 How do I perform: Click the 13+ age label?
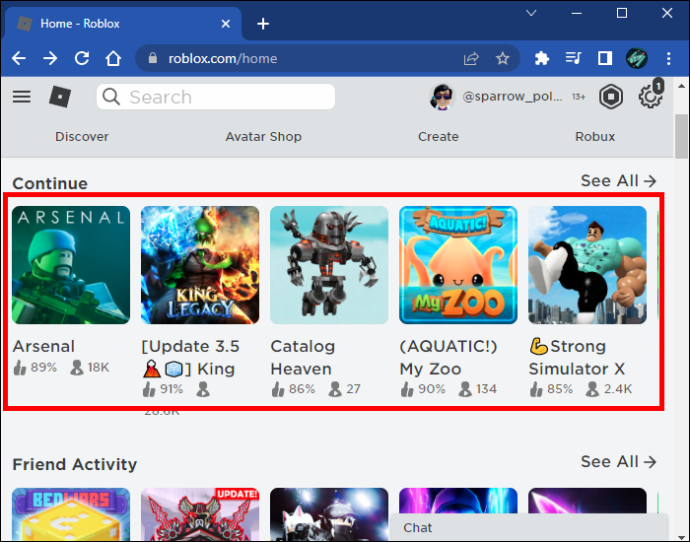[x=579, y=97]
